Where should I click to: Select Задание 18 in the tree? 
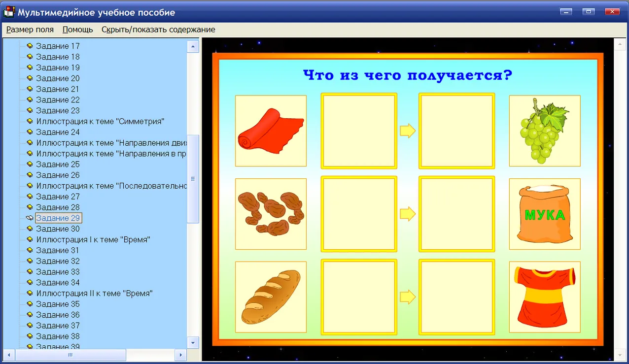pyautogui.click(x=58, y=57)
